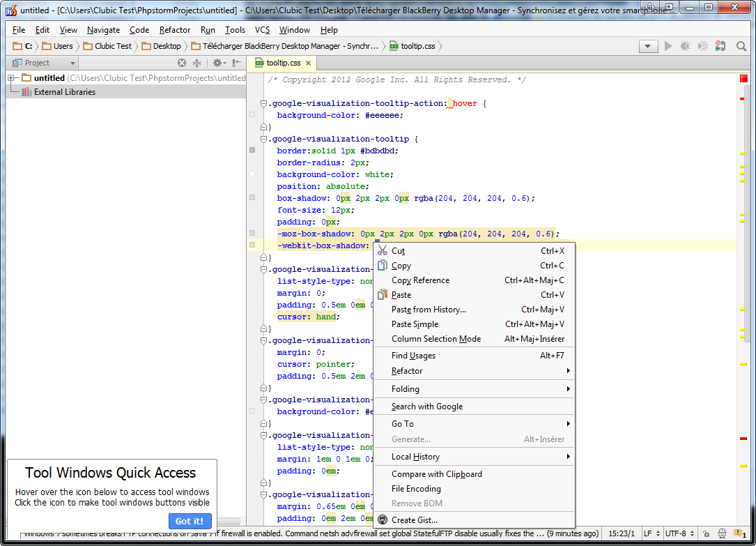
Task: Run the current configuration
Action: [x=667, y=47]
